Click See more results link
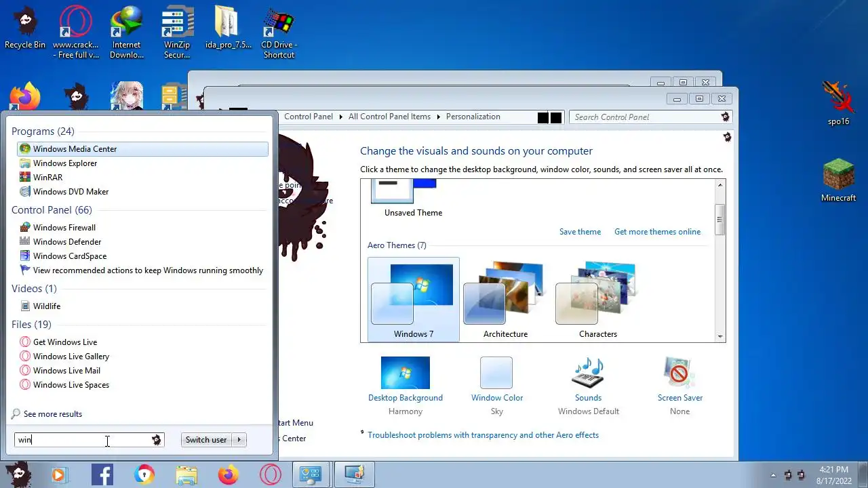 (x=52, y=413)
